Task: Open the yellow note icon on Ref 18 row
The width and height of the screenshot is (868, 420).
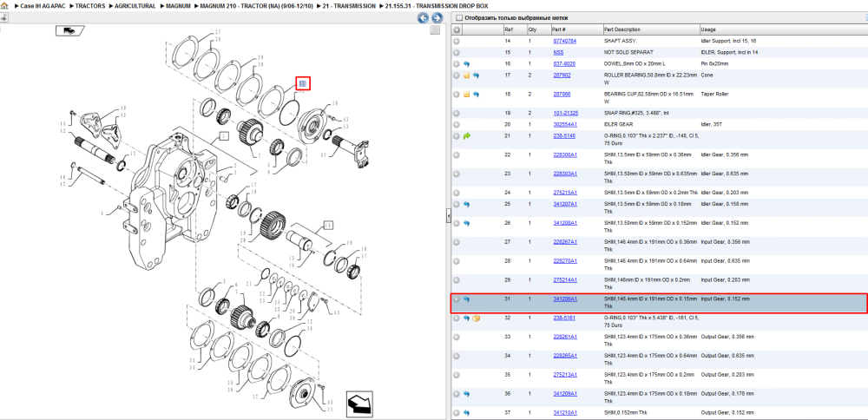Action: [x=467, y=94]
